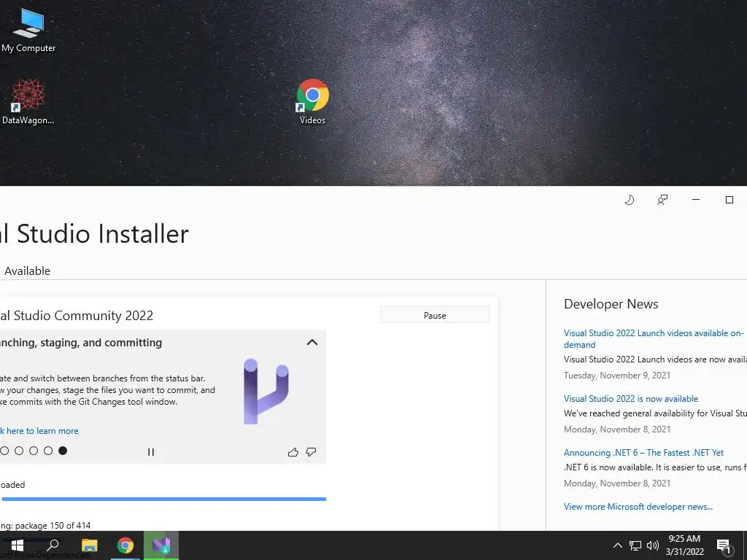Give thumbs down to this tip
The image size is (747, 560).
(311, 452)
